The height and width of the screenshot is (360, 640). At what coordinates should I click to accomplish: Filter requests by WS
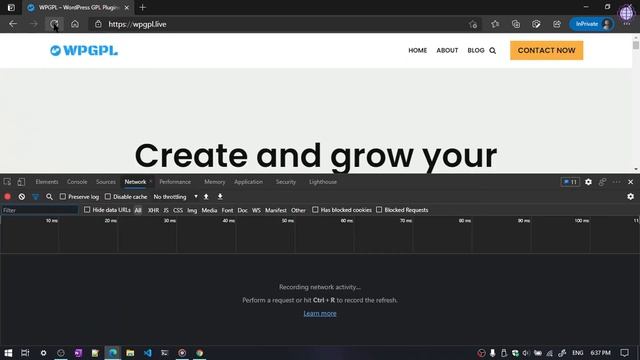[x=256, y=210]
